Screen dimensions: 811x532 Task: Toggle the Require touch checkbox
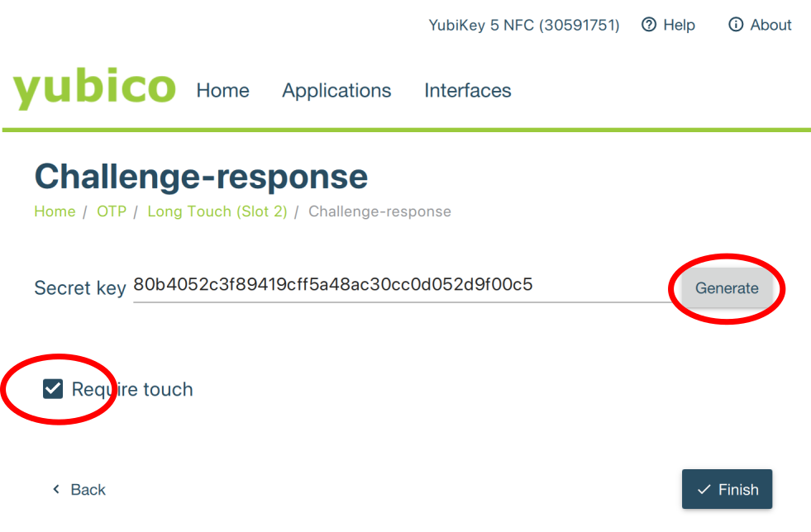(x=53, y=389)
